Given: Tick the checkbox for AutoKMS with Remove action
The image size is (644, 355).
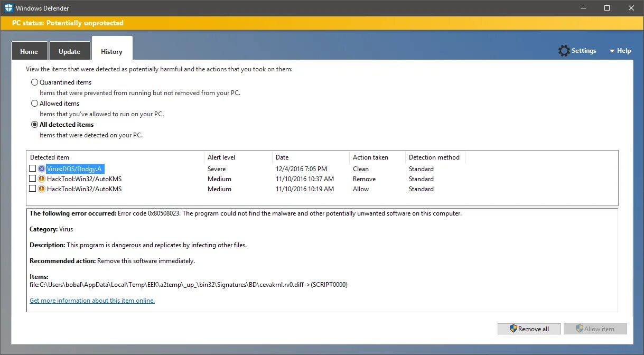Looking at the screenshot, I should tap(33, 179).
